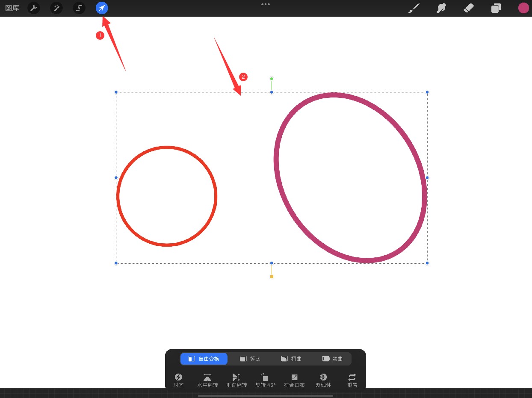Activate the Selection tool (S icon)
Viewport: 532px width, 398px height.
[79, 8]
